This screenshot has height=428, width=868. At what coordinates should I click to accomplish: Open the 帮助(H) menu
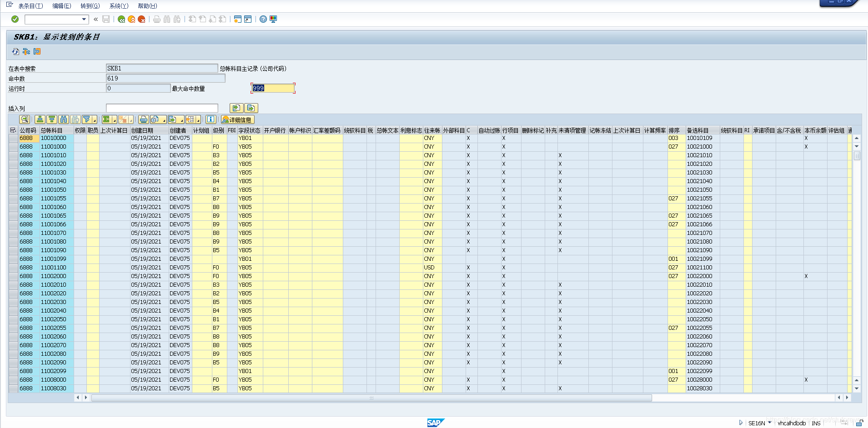147,6
